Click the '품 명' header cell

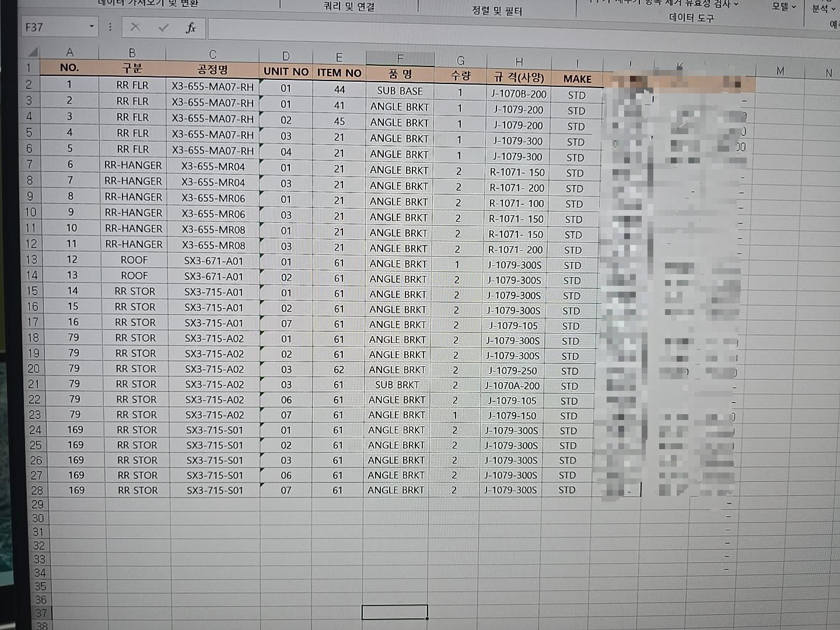400,74
